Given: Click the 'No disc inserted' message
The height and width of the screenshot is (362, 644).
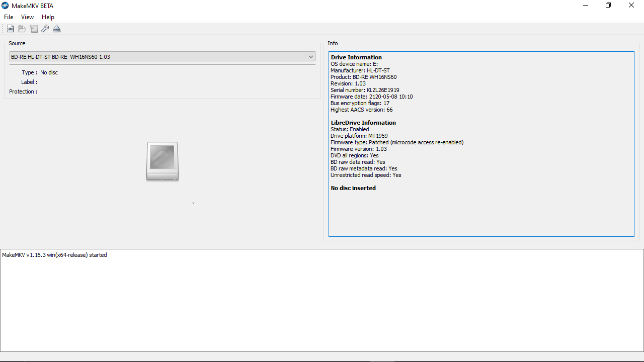Looking at the screenshot, I should 353,188.
